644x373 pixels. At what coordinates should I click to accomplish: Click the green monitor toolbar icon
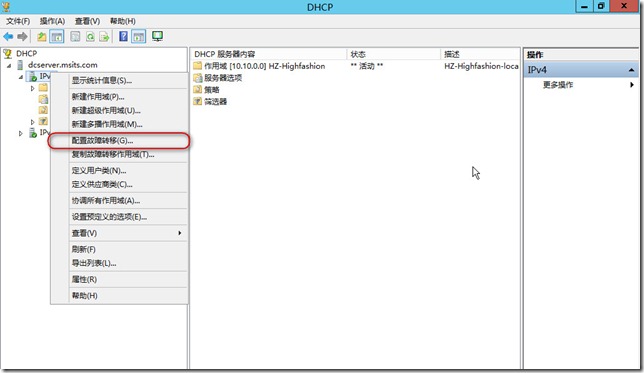(x=157, y=36)
